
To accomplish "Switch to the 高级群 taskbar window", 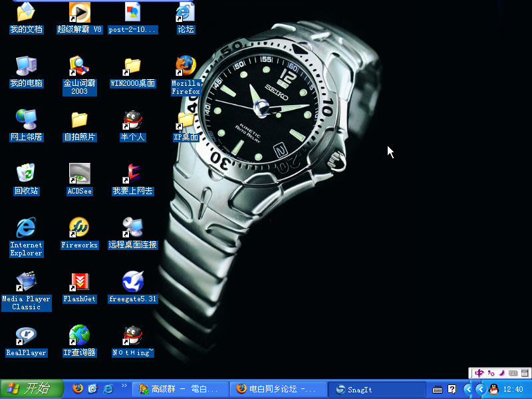I will (x=180, y=389).
